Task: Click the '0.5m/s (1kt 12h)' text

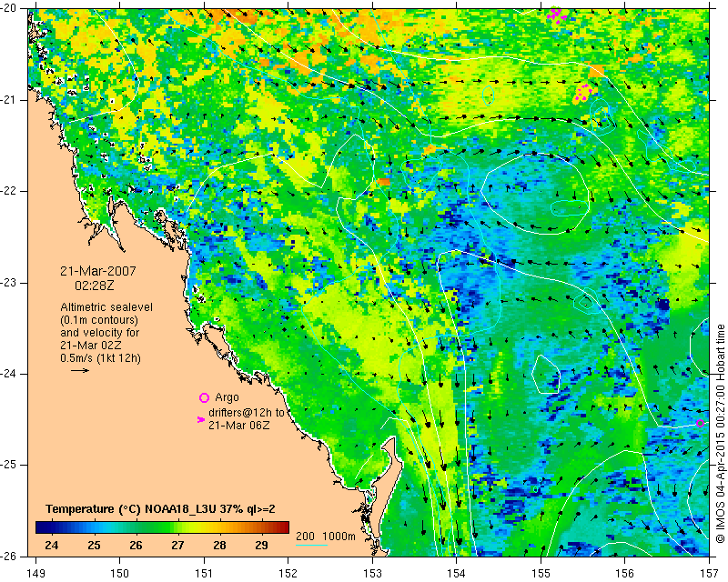Action: 100,357
